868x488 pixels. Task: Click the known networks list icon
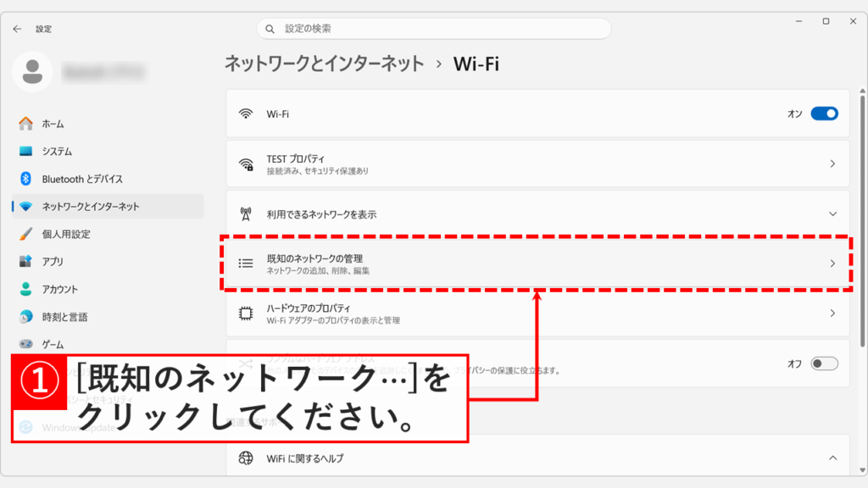click(246, 263)
